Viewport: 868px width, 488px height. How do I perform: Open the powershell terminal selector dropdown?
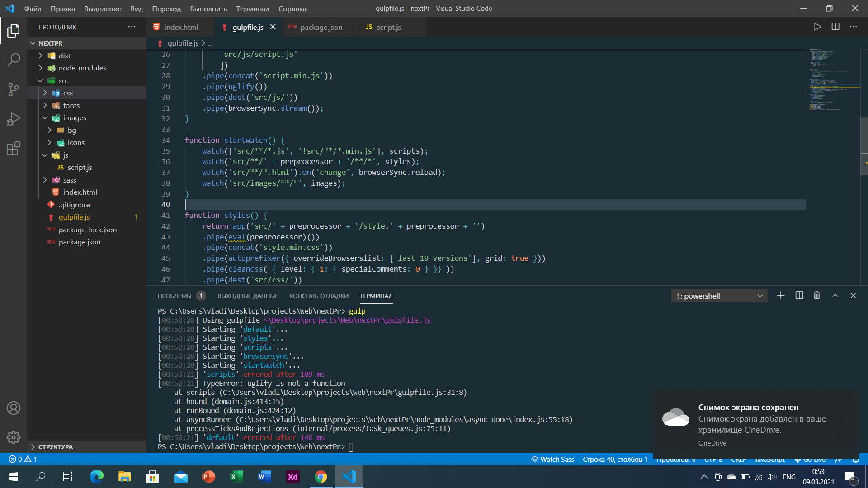[x=719, y=296]
